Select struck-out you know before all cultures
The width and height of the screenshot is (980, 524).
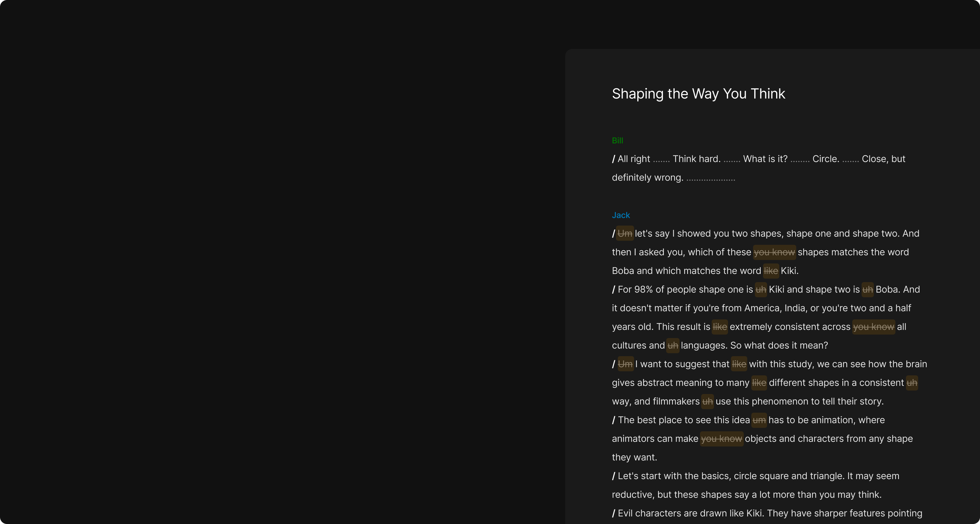(x=874, y=327)
